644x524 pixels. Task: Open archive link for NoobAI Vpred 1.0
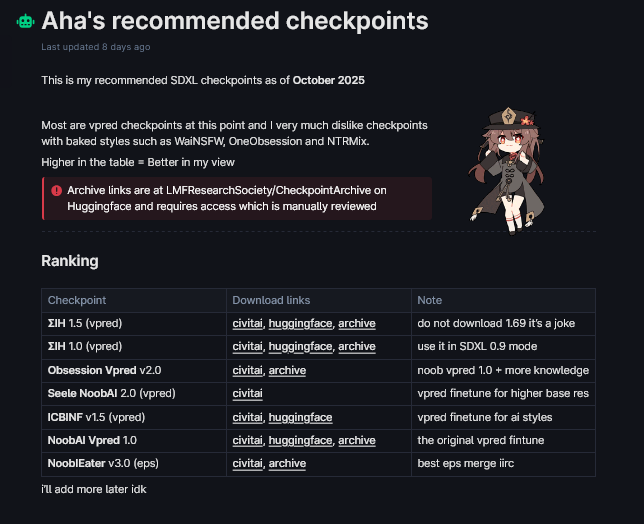[356, 440]
